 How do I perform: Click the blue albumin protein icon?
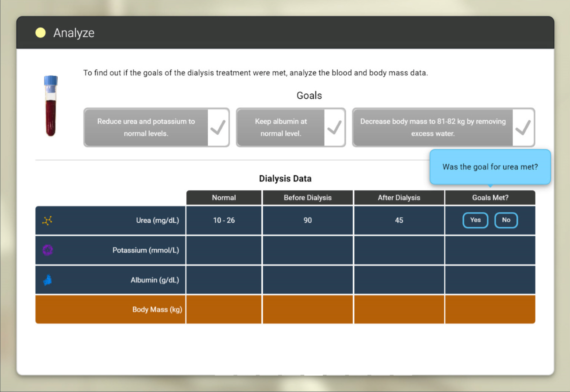[47, 280]
